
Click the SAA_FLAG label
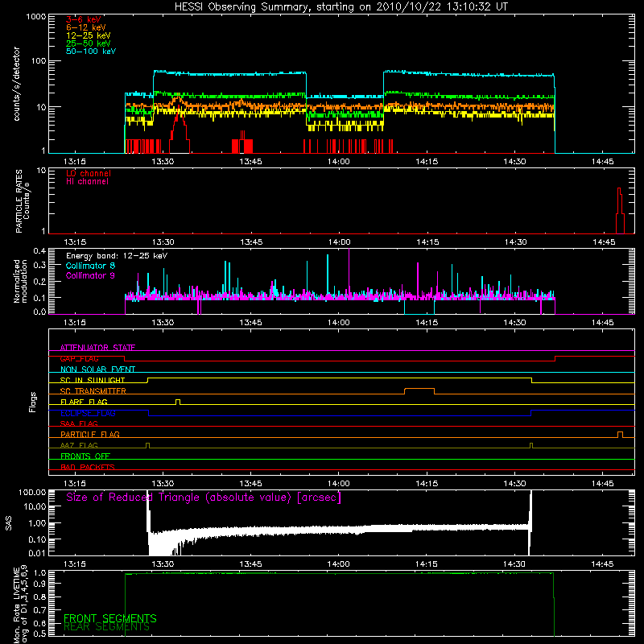tap(79, 423)
